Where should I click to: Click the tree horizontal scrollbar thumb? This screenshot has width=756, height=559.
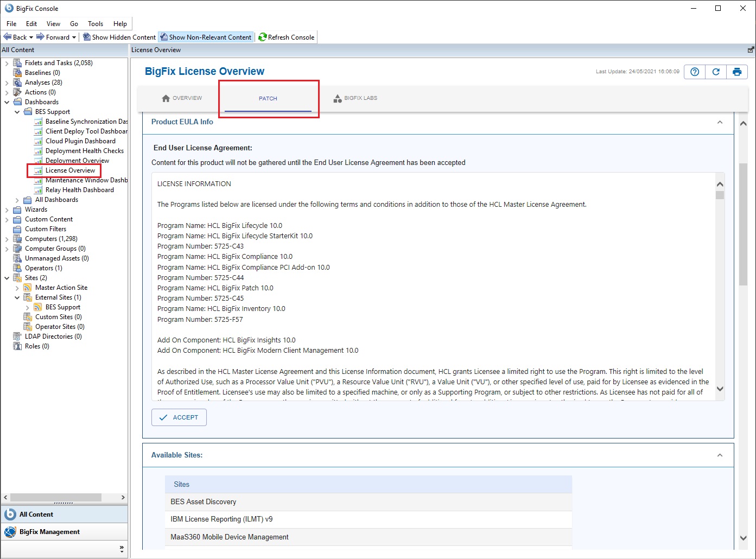(x=56, y=498)
